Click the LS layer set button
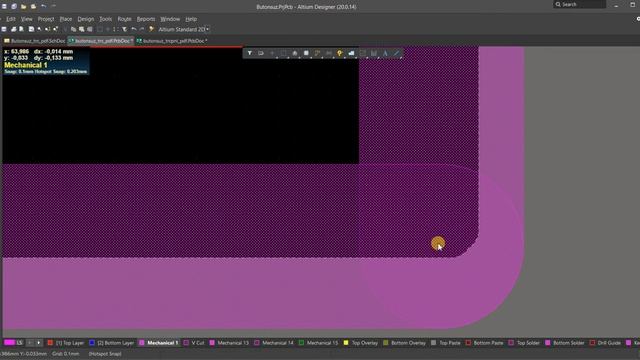 (x=19, y=343)
